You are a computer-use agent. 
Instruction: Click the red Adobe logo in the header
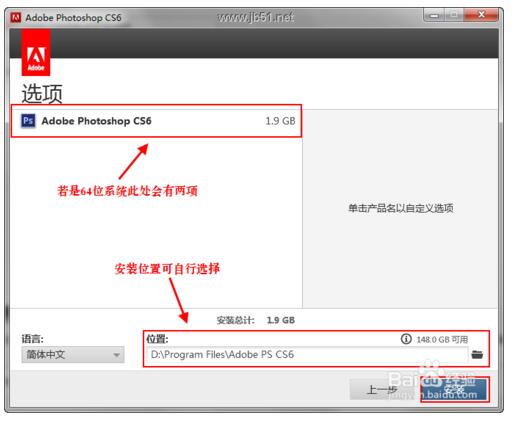point(36,53)
